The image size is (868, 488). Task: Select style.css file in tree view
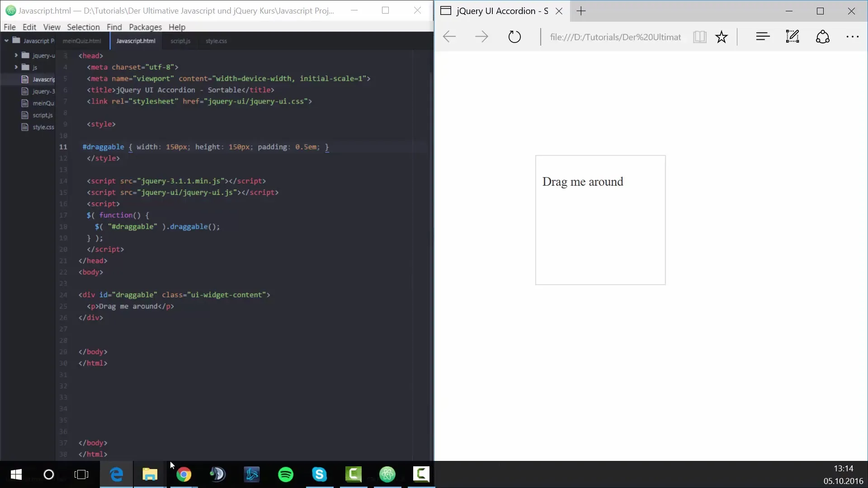click(x=38, y=127)
